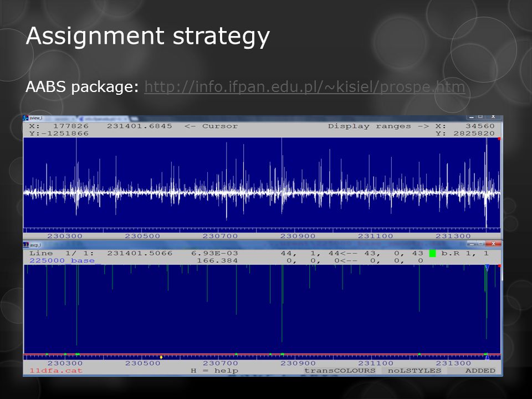Viewport: 532px width, 399px height.
Task: Minimize the sview_l window
Action: pyautogui.click(x=471, y=117)
